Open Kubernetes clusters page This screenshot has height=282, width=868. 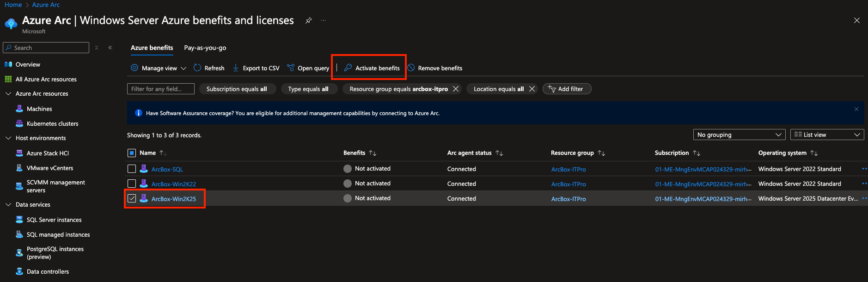tap(52, 123)
